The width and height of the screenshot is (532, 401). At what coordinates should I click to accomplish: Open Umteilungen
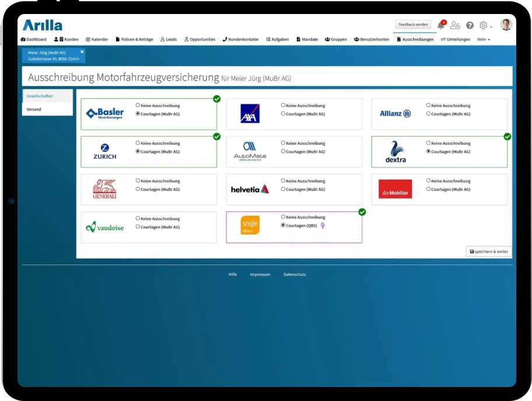click(x=456, y=39)
